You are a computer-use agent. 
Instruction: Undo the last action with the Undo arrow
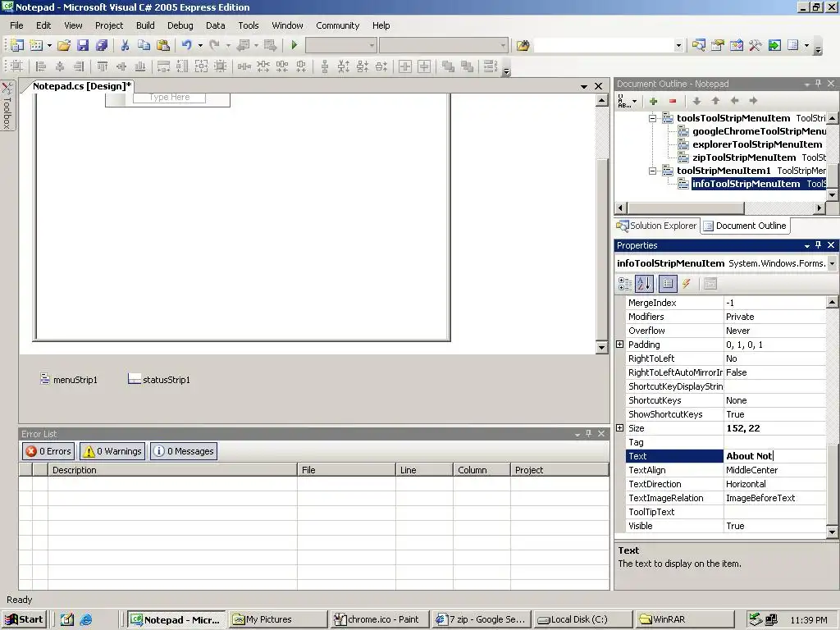click(x=186, y=46)
